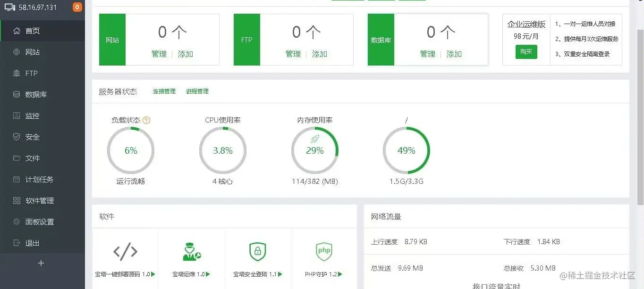Screen dimensions: 644x289
Task: Click the home icon beside 首页
Action: (17, 31)
